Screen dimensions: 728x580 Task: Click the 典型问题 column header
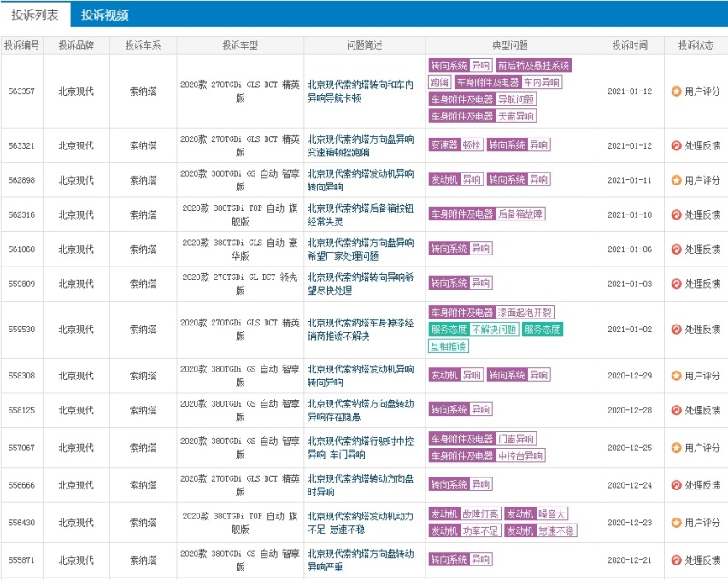(x=510, y=45)
